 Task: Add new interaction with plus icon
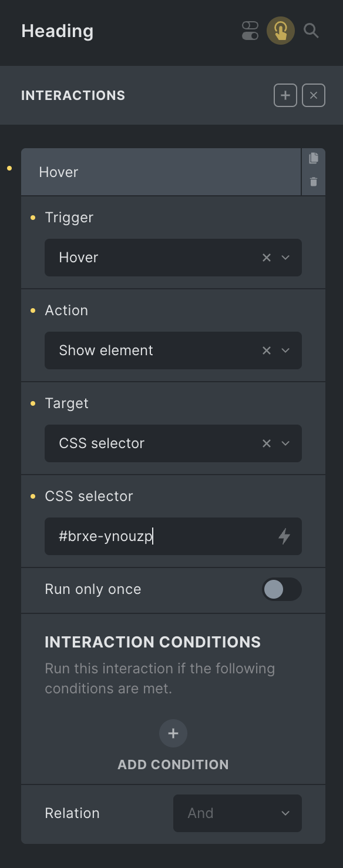click(x=285, y=95)
